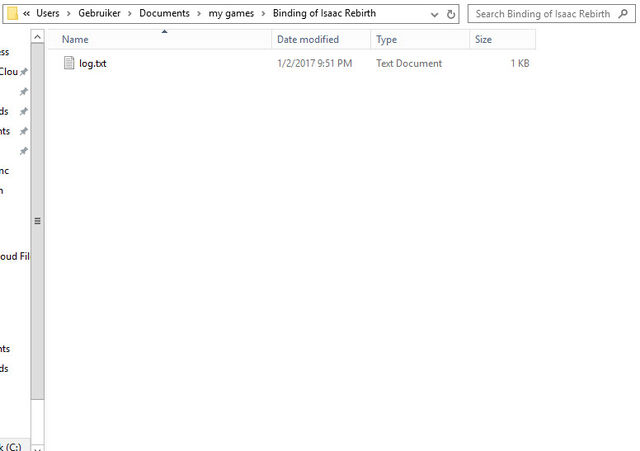Click the folder icon in address bar

[x=12, y=13]
